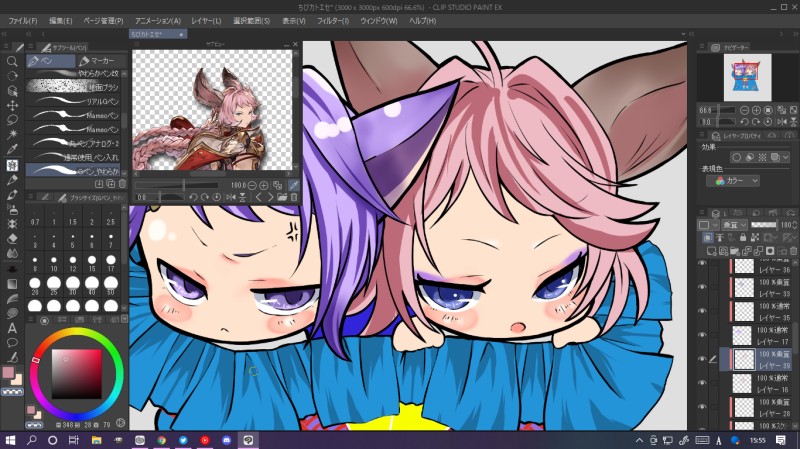Create a layer mask

770,251
